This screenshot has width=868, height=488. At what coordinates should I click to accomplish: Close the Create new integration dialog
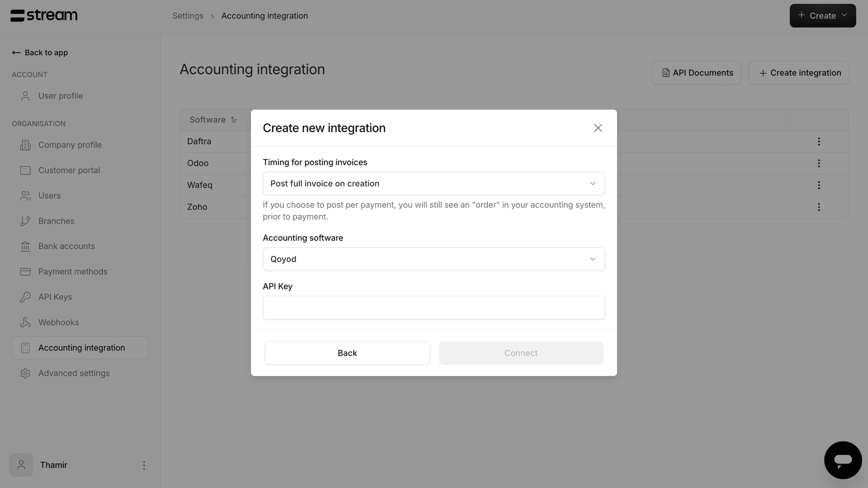598,128
